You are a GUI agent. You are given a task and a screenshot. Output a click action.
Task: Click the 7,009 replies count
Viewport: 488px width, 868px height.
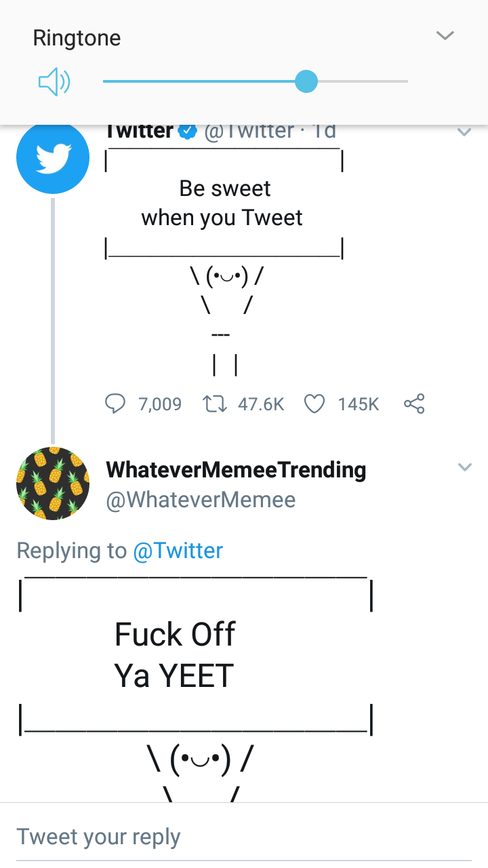coord(160,405)
